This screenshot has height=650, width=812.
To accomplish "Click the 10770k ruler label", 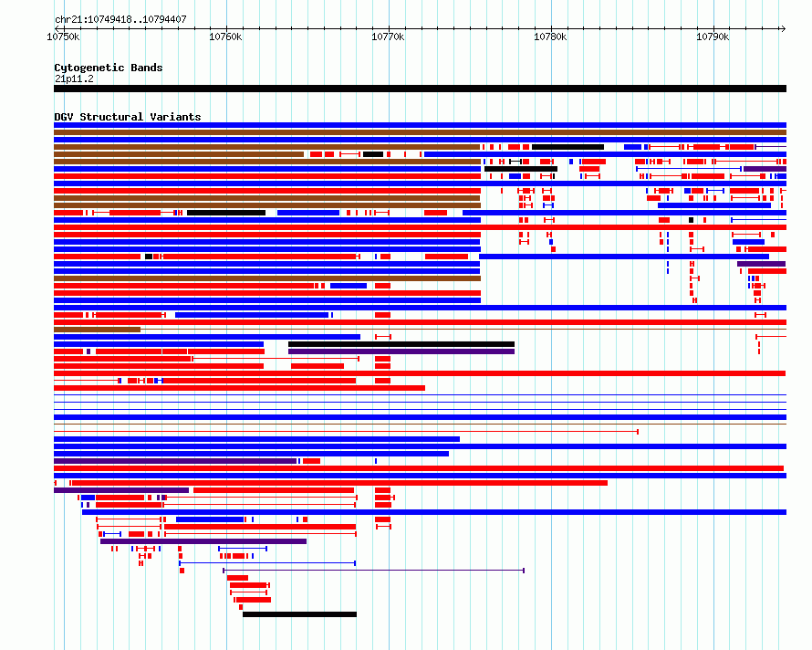I will (x=388, y=37).
